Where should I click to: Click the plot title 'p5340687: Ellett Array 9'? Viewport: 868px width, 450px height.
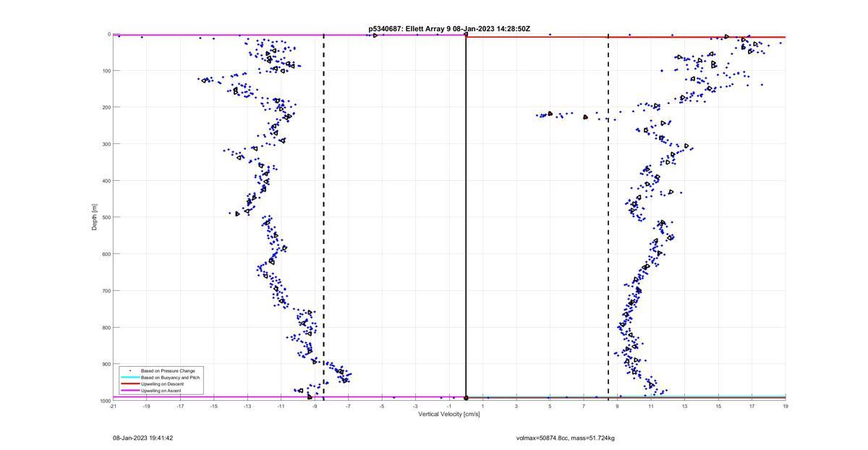click(x=410, y=29)
